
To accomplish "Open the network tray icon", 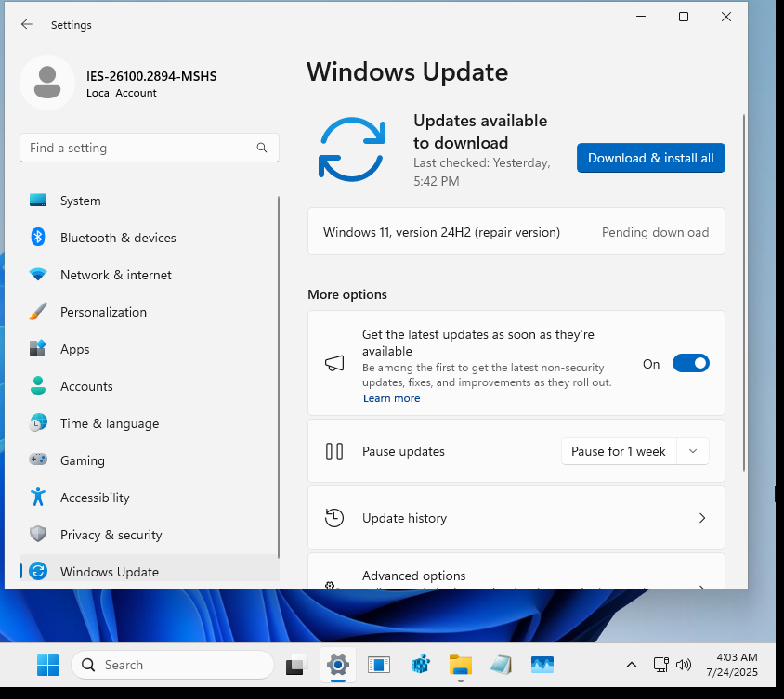I will pos(661,665).
